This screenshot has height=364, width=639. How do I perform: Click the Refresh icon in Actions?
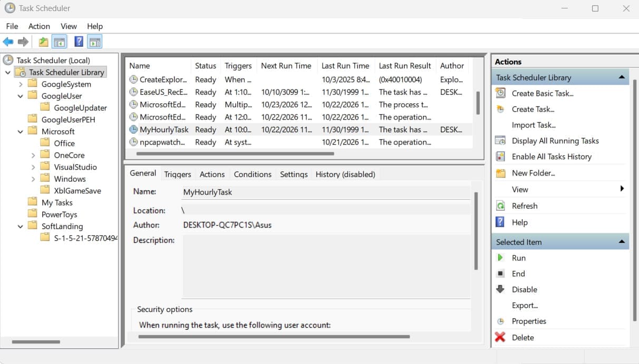[x=500, y=206]
